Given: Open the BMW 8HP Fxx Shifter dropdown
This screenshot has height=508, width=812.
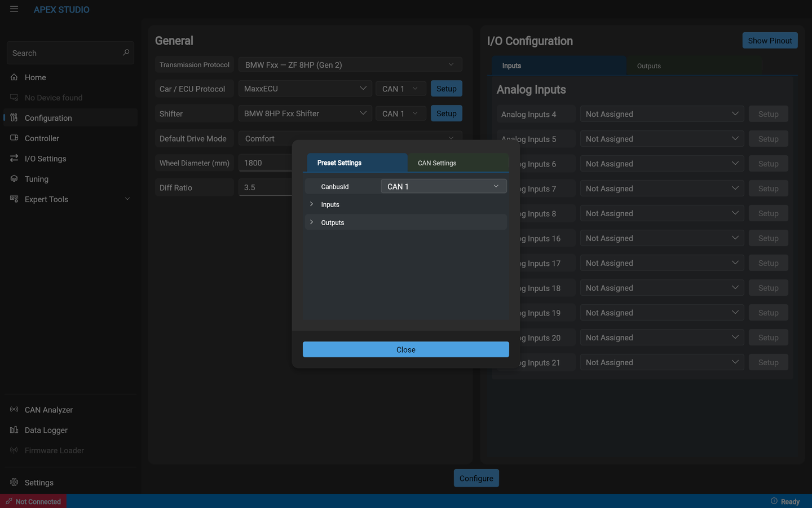Looking at the screenshot, I should pyautogui.click(x=305, y=113).
